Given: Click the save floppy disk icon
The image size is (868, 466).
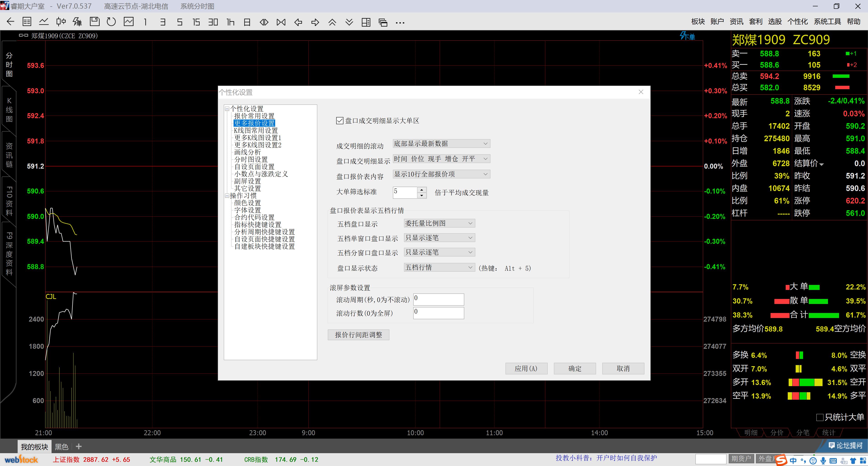Looking at the screenshot, I should click(x=95, y=22).
